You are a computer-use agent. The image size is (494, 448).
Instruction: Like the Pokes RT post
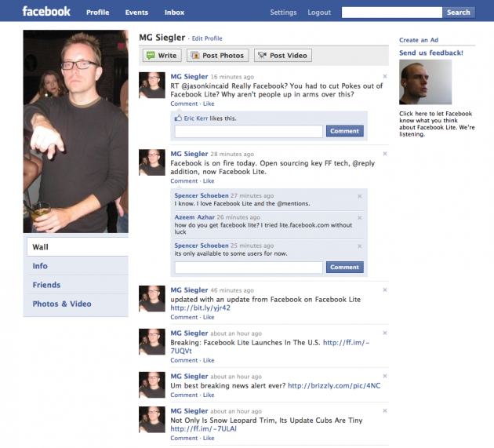coord(209,104)
